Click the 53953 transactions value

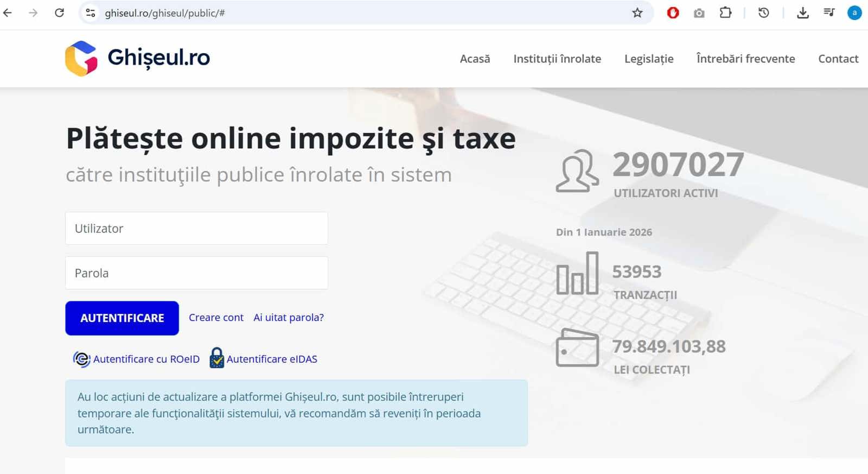point(637,271)
